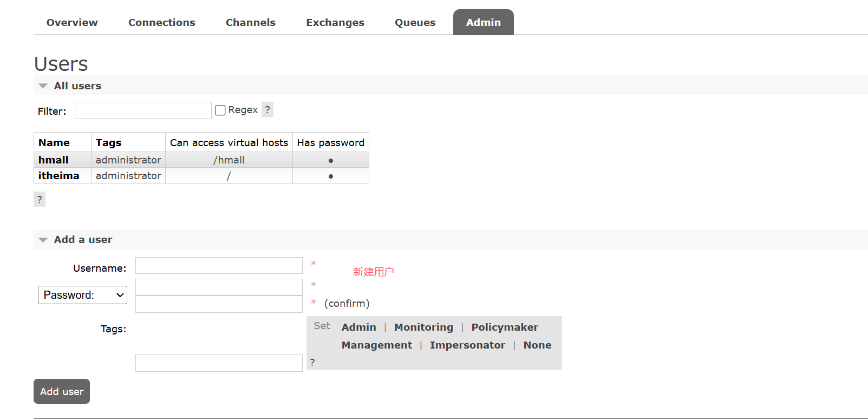Image resolution: width=868 pixels, height=420 pixels.
Task: Set the Monitoring tag
Action: pos(423,327)
